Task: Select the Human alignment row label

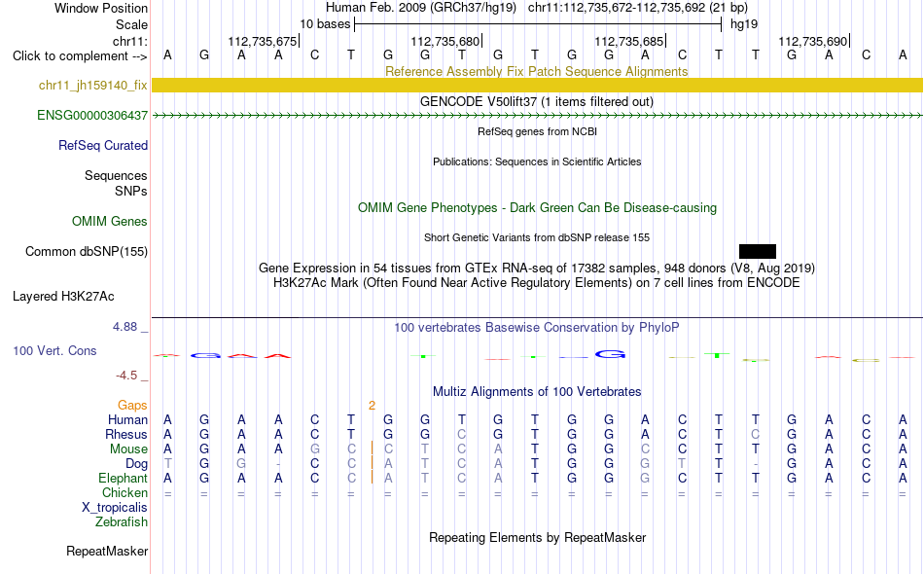Action: pos(127,419)
